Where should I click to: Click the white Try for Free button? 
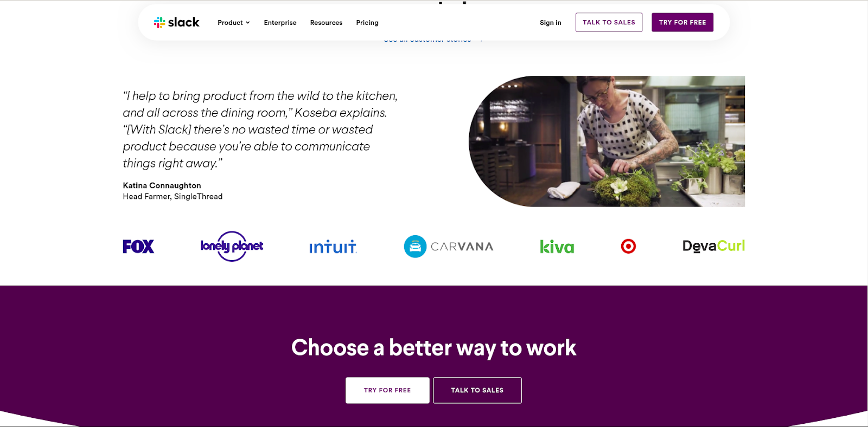coord(387,390)
